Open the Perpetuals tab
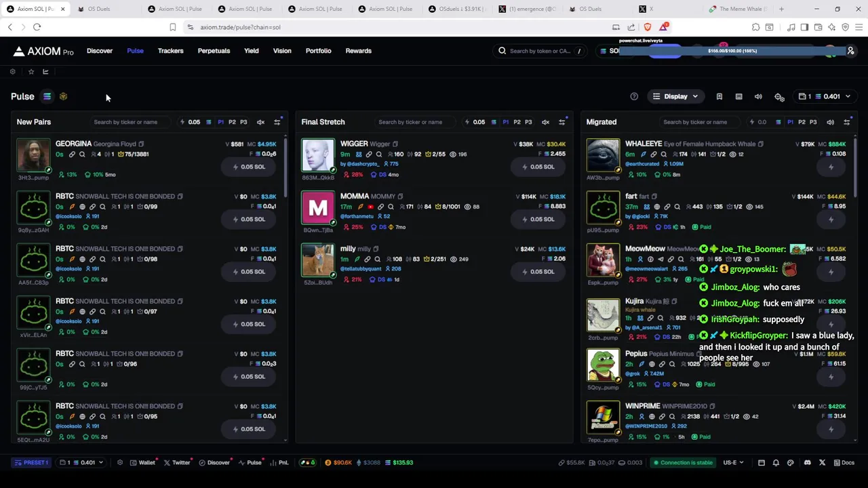The height and width of the screenshot is (488, 868). point(214,51)
